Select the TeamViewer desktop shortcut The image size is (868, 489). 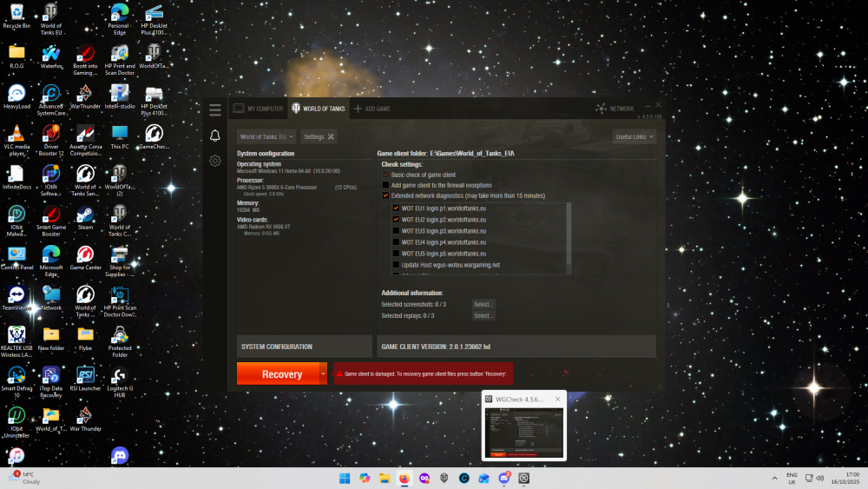point(16,299)
